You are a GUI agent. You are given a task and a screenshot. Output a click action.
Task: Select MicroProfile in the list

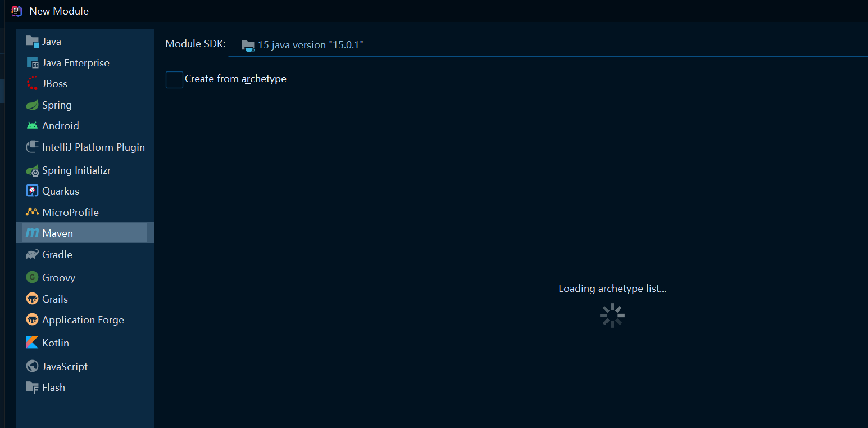(85, 212)
